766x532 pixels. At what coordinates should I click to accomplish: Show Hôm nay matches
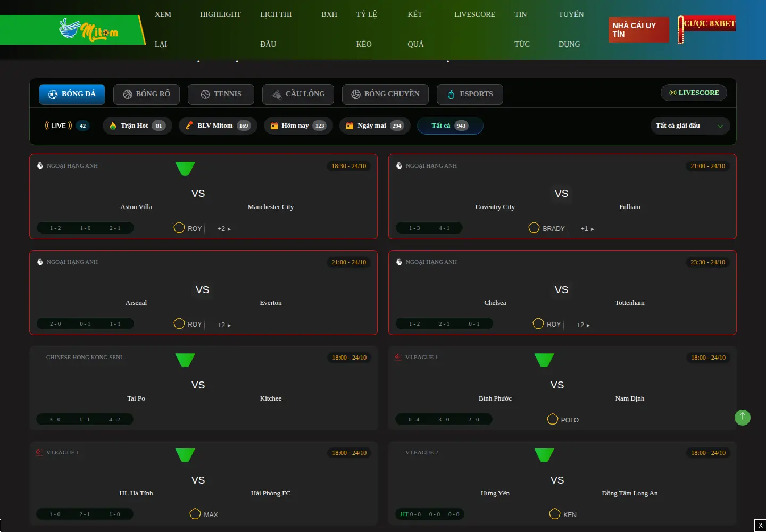298,126
